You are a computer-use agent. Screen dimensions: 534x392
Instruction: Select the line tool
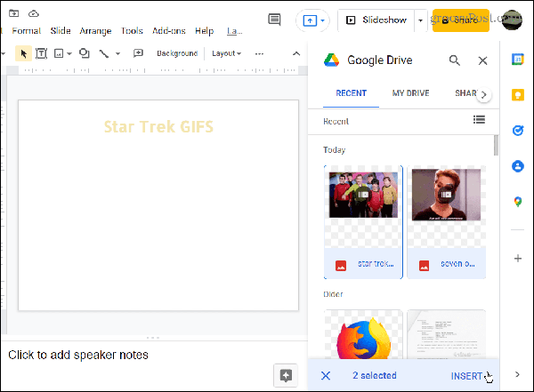click(x=104, y=53)
